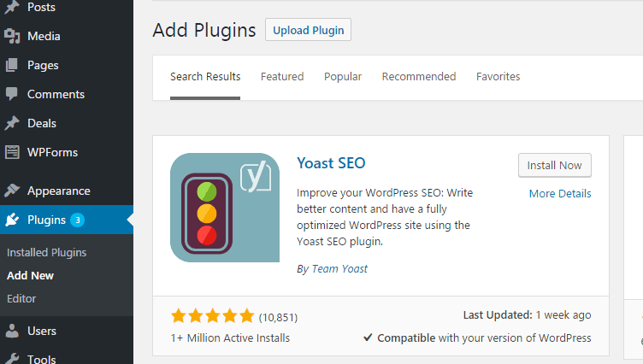
Task: Click the Appearance paintbrush icon
Action: pos(12,191)
